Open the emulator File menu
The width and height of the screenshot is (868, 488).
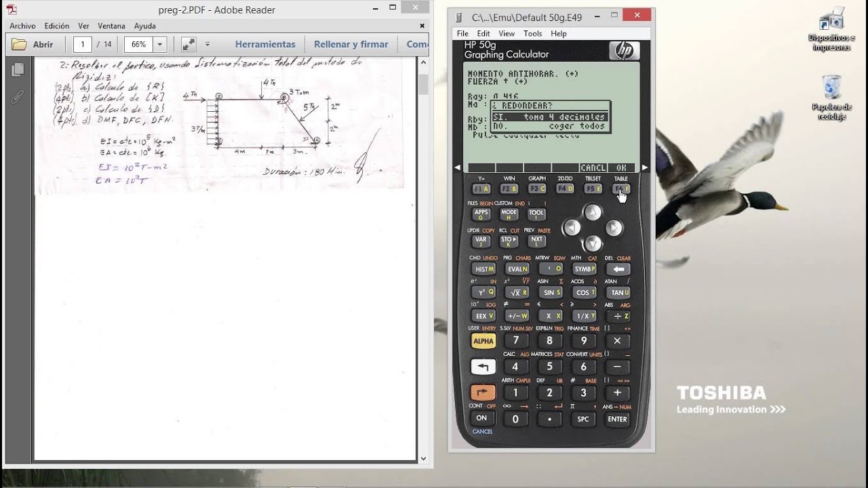tap(462, 33)
